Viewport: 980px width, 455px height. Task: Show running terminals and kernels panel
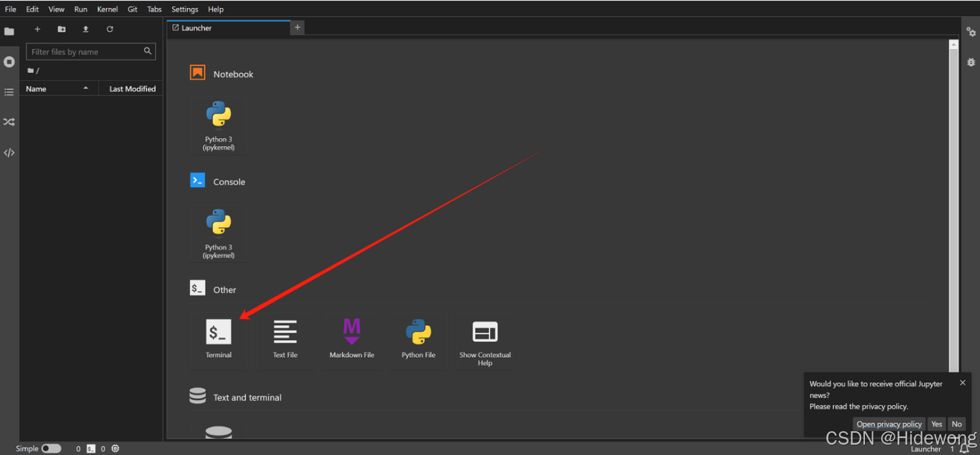pyautogui.click(x=9, y=62)
